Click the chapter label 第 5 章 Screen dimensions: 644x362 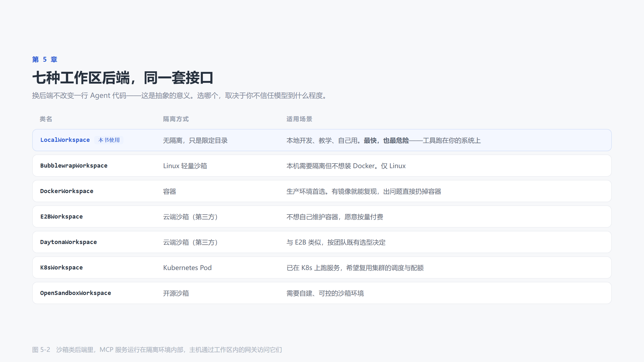click(x=45, y=60)
